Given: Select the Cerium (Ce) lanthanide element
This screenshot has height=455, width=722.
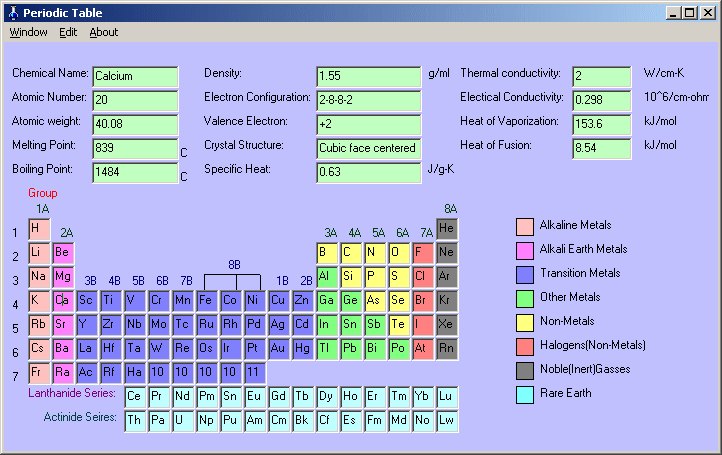Looking at the screenshot, I should [134, 397].
